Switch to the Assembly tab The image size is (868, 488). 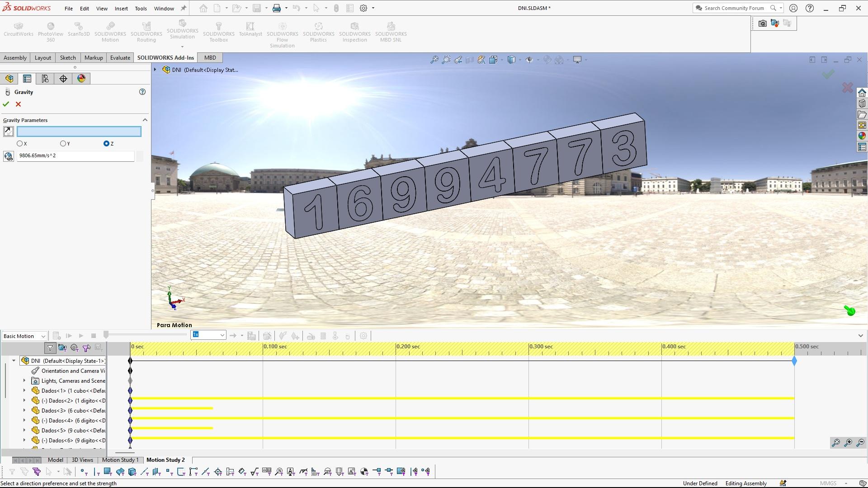15,58
